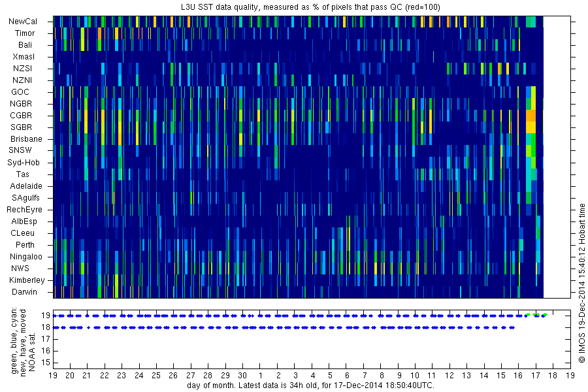
Task: Click the AlbEsp region label
Action: 24,221
